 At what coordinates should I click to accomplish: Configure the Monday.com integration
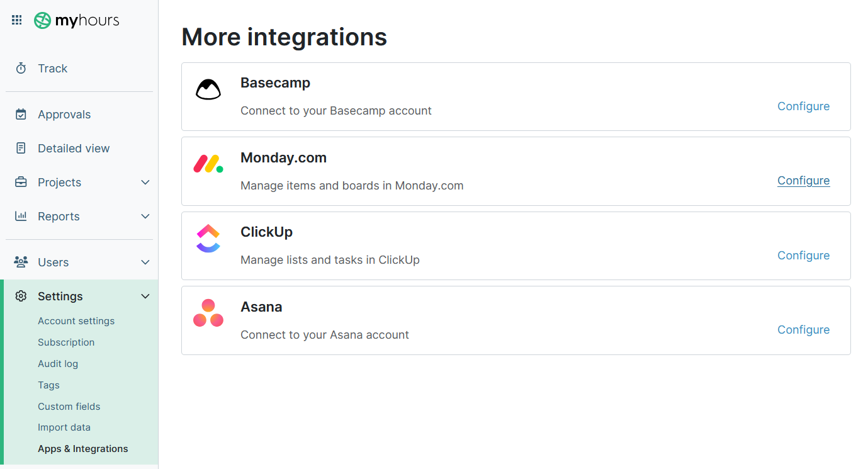(x=803, y=181)
